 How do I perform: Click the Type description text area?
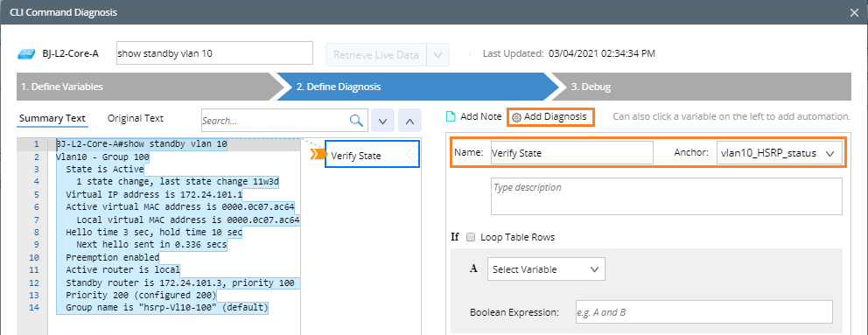click(667, 196)
